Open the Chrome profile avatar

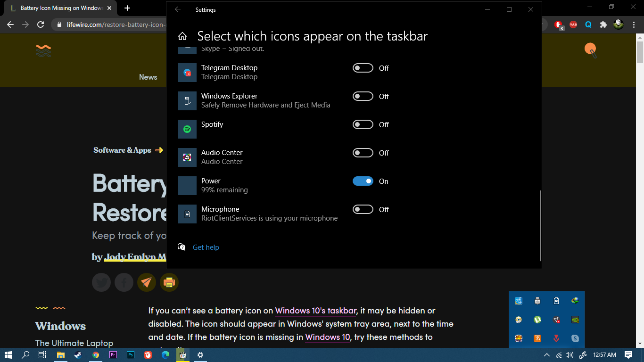click(619, 25)
